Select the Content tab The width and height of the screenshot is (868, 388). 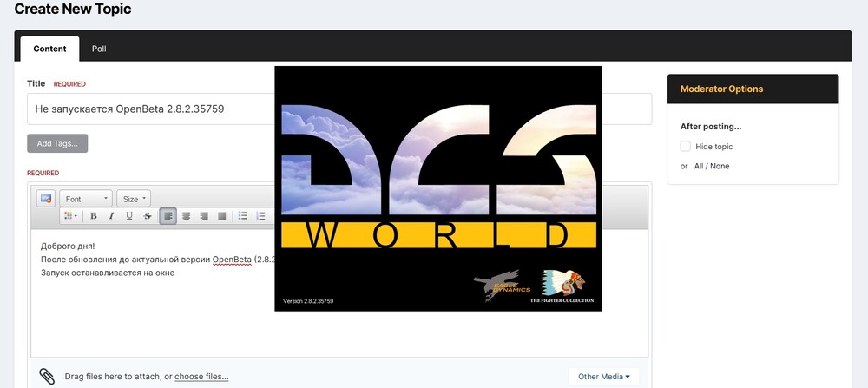(x=49, y=49)
